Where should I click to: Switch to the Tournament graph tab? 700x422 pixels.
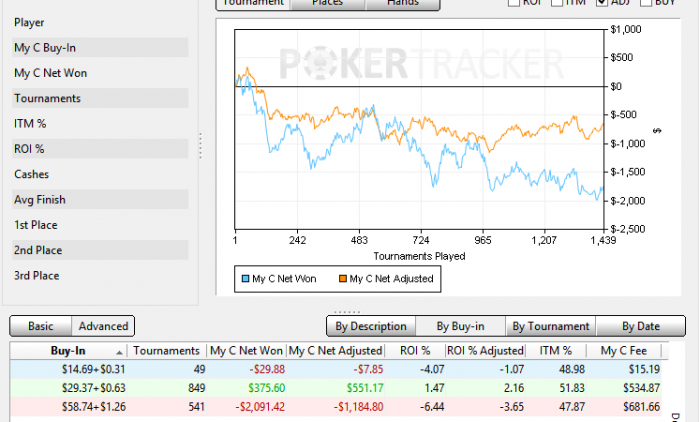coord(253,4)
